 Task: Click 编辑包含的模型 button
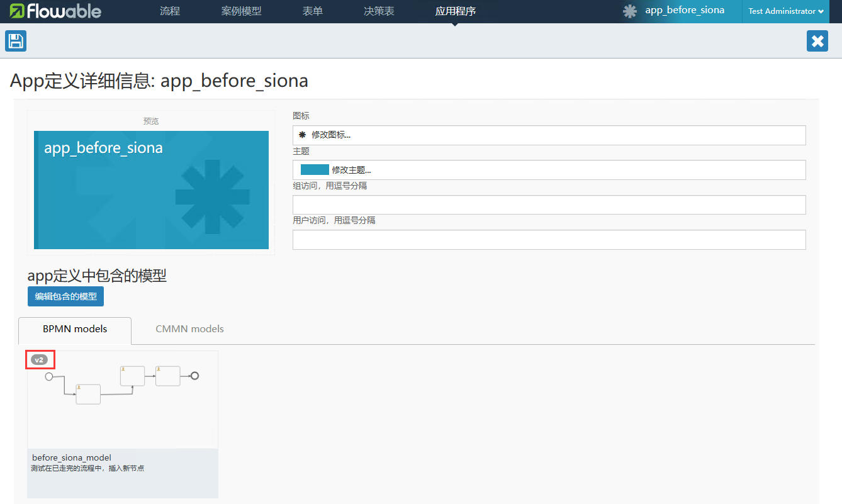tap(65, 296)
